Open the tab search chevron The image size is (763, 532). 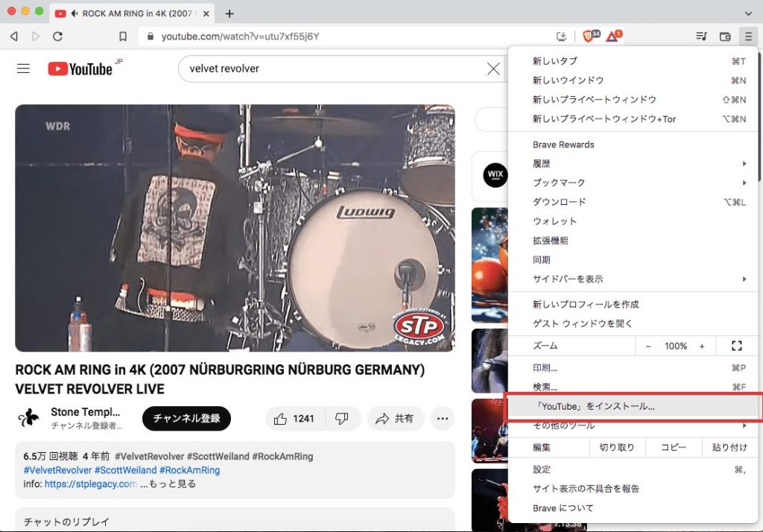pos(748,13)
